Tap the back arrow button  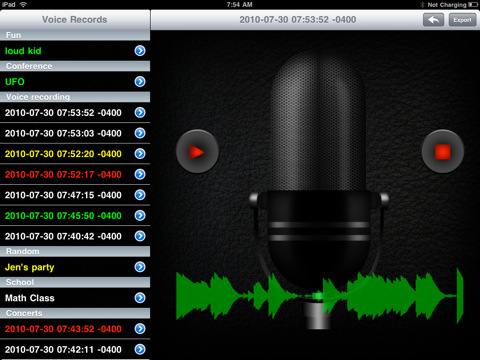pyautogui.click(x=433, y=20)
